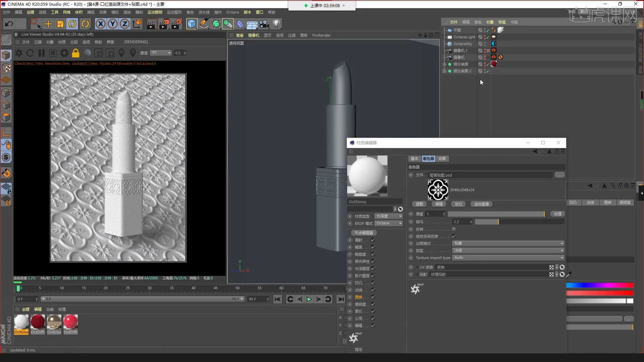Click the Render View clapperboard icon
644x362 pixels.
pyautogui.click(x=151, y=24)
